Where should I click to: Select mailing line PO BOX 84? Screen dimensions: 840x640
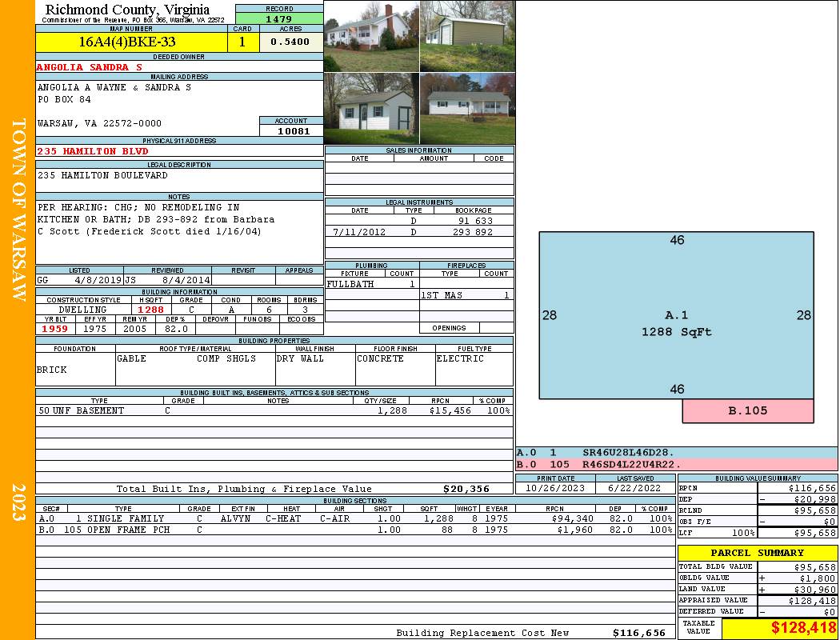[64, 100]
